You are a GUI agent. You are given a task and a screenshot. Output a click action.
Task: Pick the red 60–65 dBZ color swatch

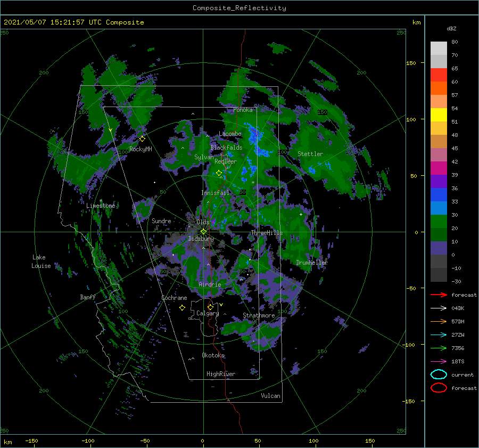point(439,75)
